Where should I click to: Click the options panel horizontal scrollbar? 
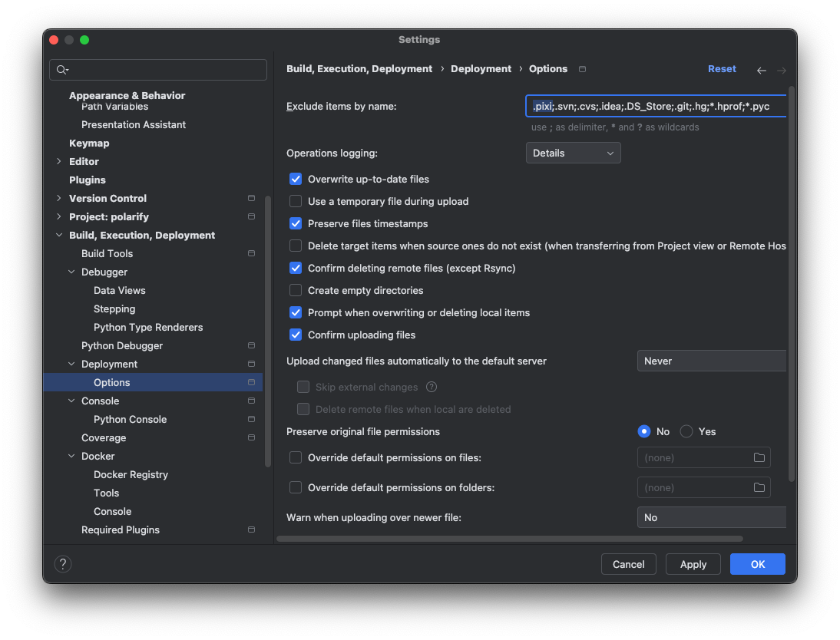pyautogui.click(x=510, y=539)
